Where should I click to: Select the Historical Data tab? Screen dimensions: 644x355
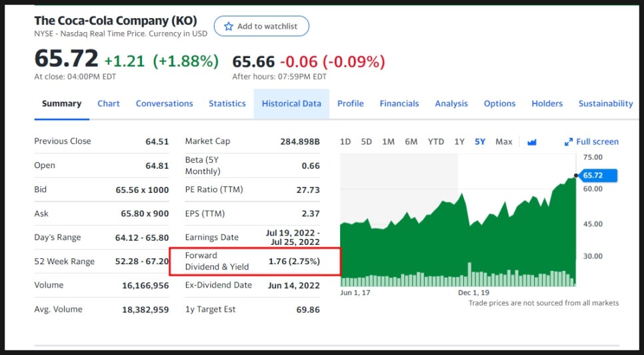pos(291,103)
